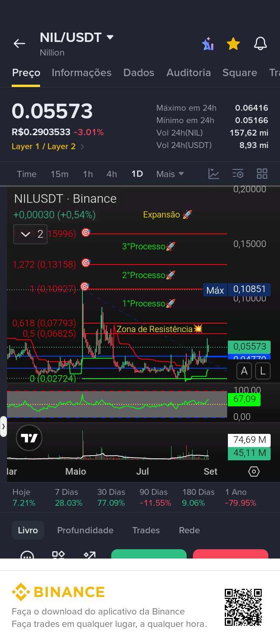Screen dimensions: 280x644
Task: Select the 1D interval
Action: pos(137,174)
